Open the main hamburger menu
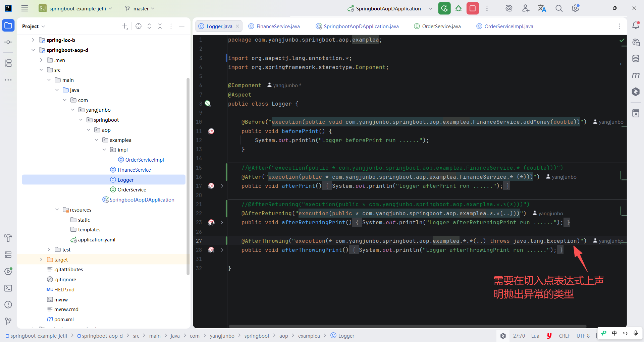The width and height of the screenshot is (644, 342). point(24,8)
